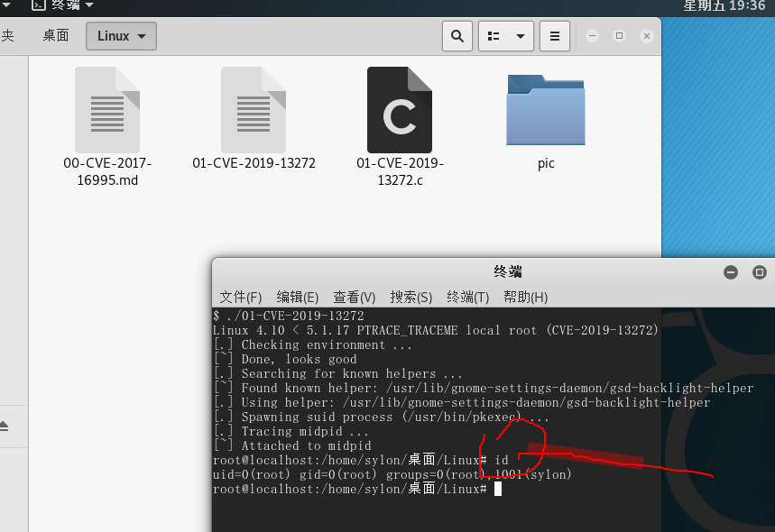Open terminal 查看(V) menu
Screen dimensions: 775x532
coord(355,297)
